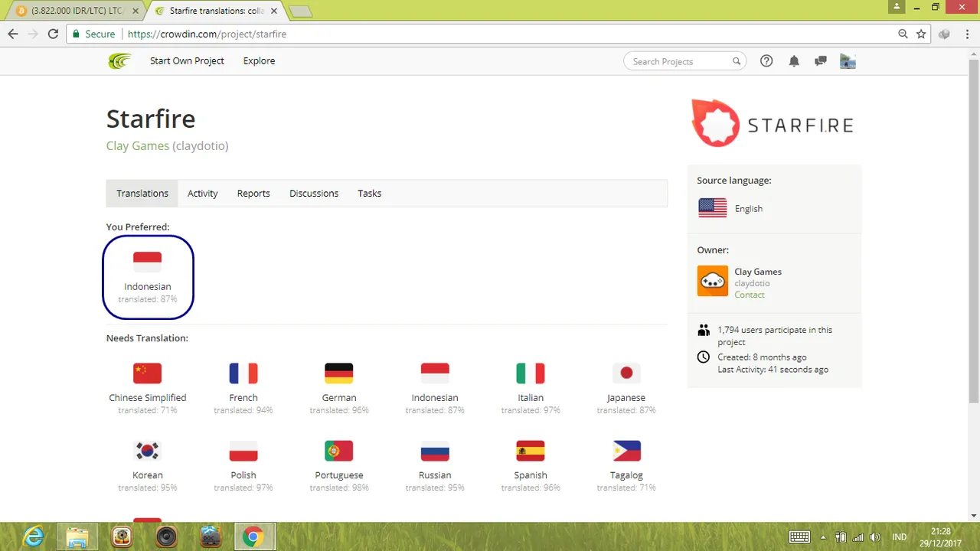Open a new browser tab
980x551 pixels.
[300, 11]
